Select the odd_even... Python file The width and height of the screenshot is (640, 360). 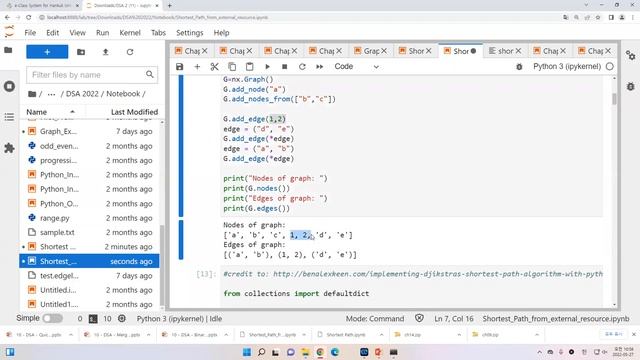tap(90, 146)
